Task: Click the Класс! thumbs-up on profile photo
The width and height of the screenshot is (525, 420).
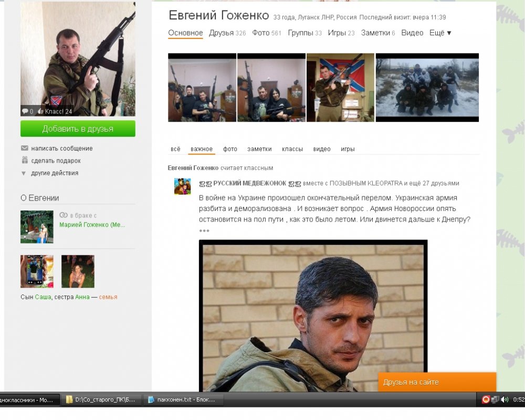Action: tap(40, 111)
